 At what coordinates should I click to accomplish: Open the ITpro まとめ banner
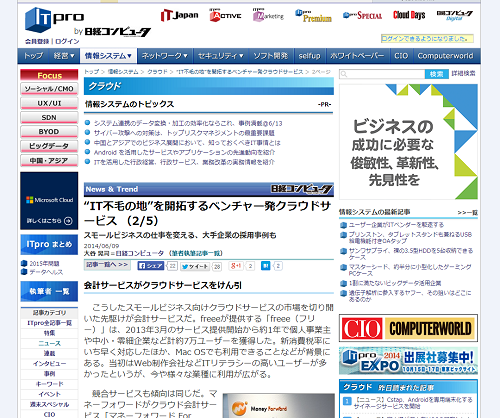point(49,244)
